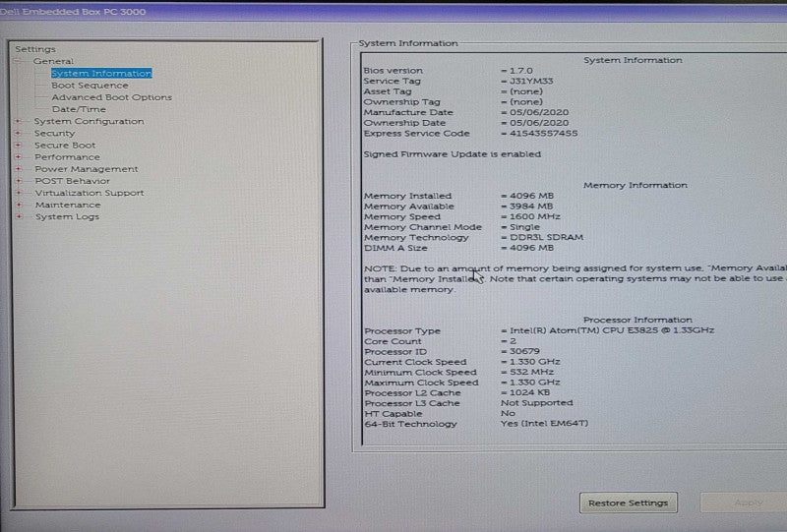Expand the System Configuration plus icon
Viewport: 787px width, 532px height.
(19, 122)
